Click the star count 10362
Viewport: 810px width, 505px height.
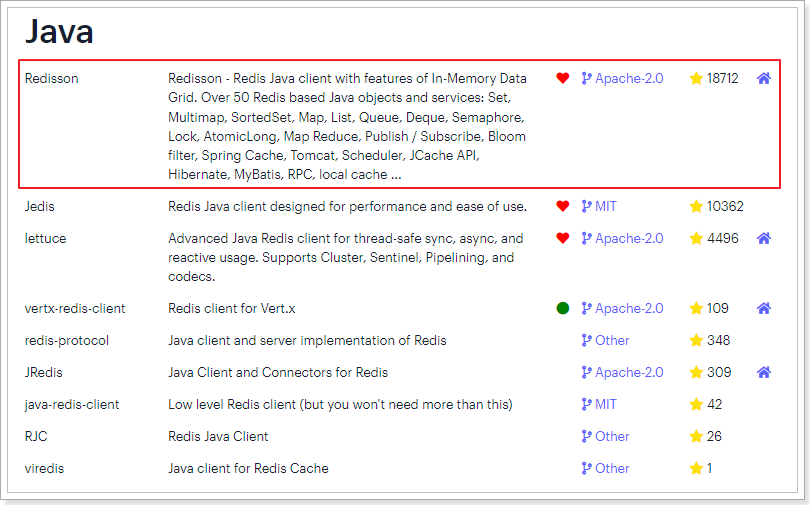pos(725,206)
